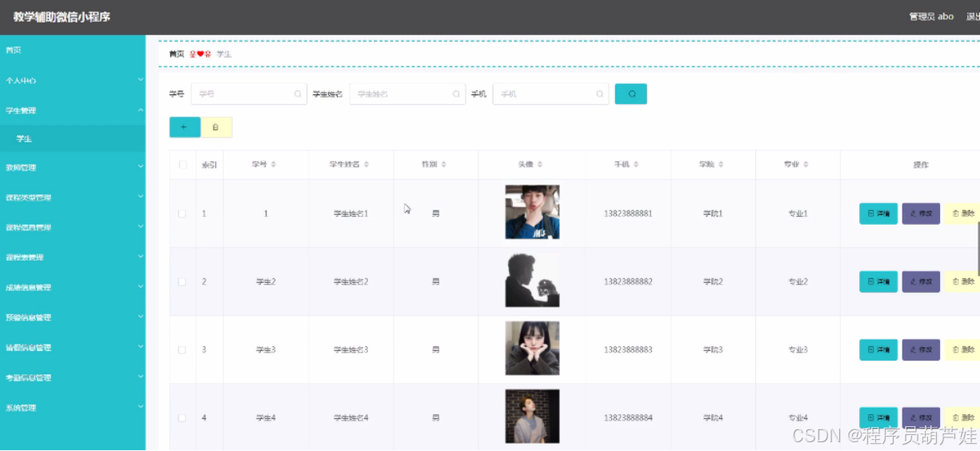Screen dimensions: 980x451
Task: Collapse 学生管理 sidebar menu
Action: coord(73,110)
